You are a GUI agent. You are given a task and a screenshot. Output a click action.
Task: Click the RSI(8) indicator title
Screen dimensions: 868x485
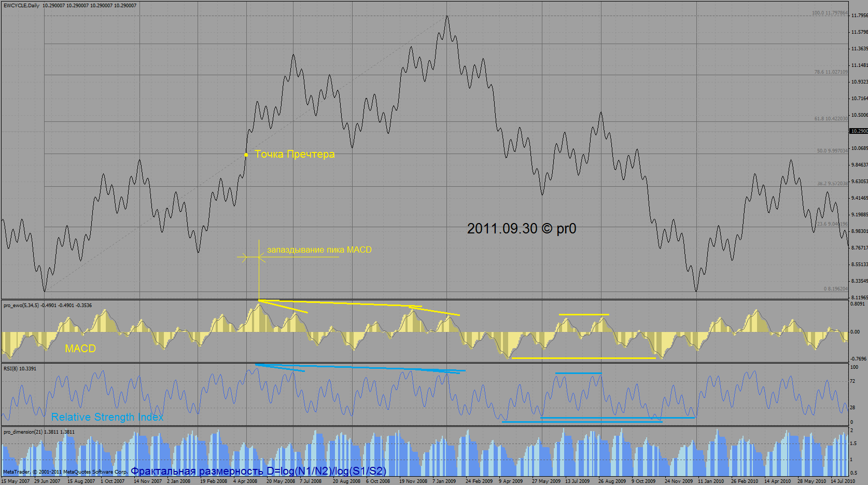[14, 369]
